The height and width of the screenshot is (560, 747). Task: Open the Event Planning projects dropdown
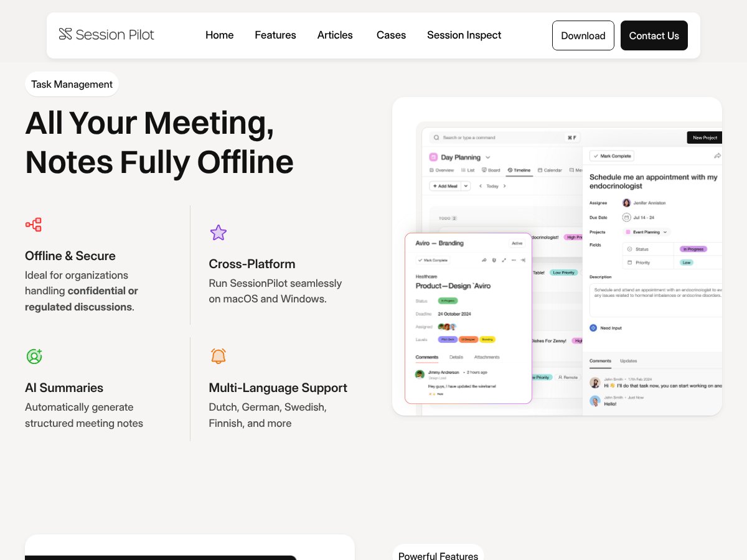coord(647,232)
